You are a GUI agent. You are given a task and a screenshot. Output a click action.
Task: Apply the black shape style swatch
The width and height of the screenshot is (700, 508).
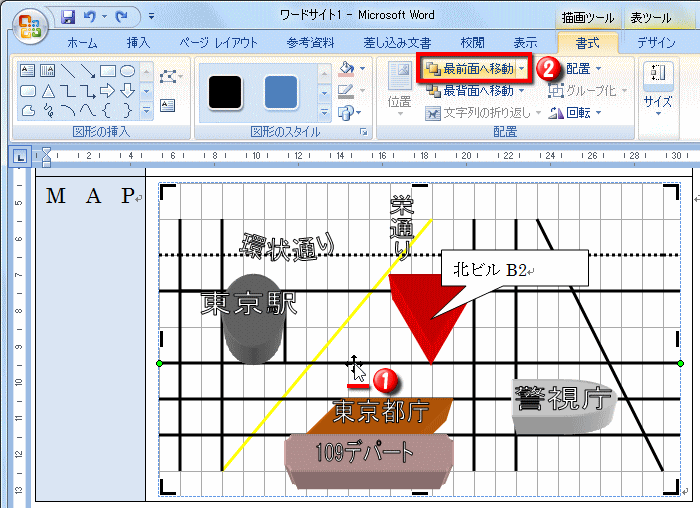tap(225, 92)
